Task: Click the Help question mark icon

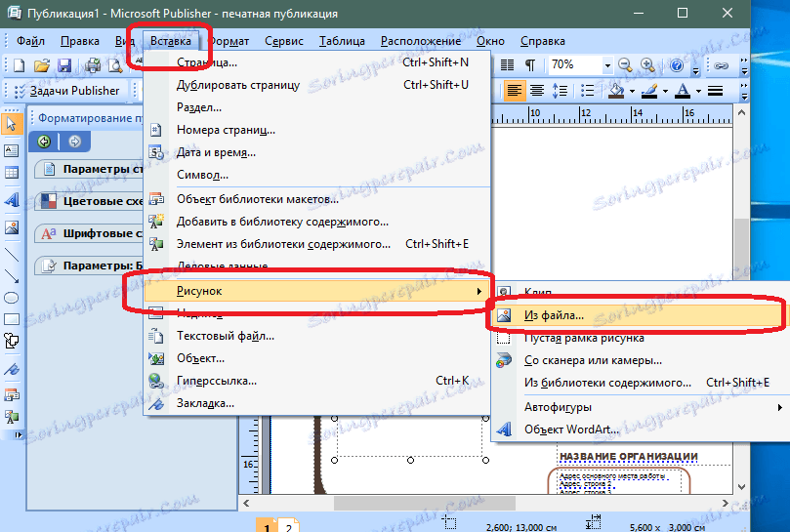Action: coord(676,65)
